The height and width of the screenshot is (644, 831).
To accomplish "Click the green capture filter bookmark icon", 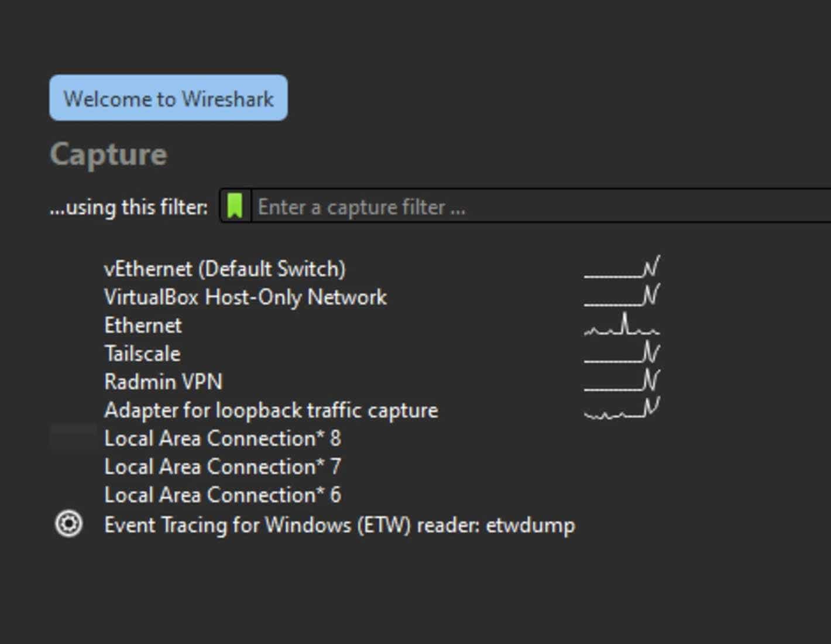I will tap(235, 206).
